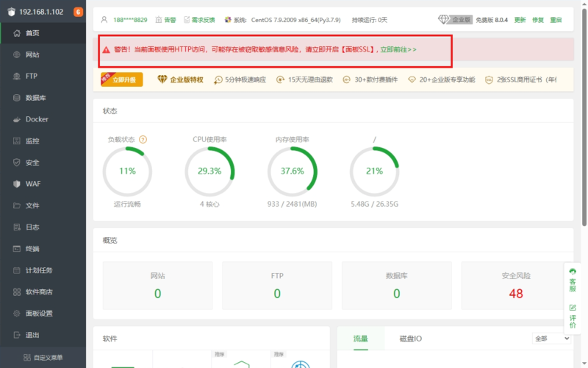
Task: Click the 终端 terminal icon
Action: click(x=16, y=249)
